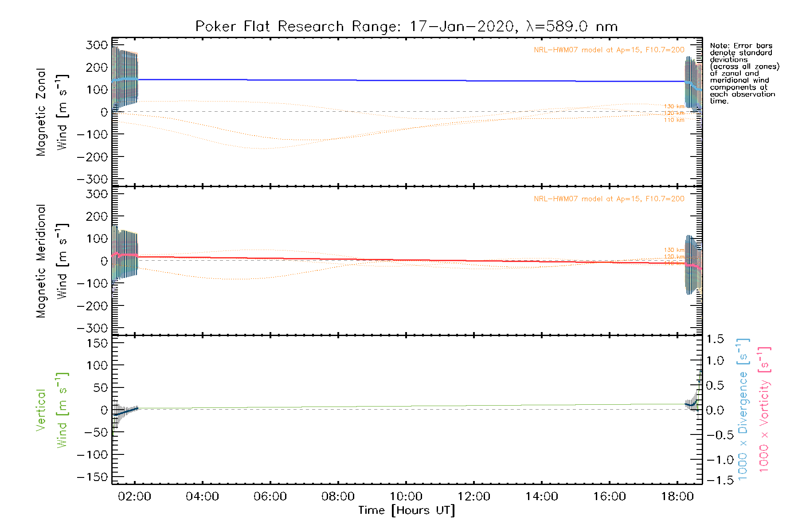Screen dimensions: 798x532
Task: Click the '02:00' time tick label
Action: 134,497
